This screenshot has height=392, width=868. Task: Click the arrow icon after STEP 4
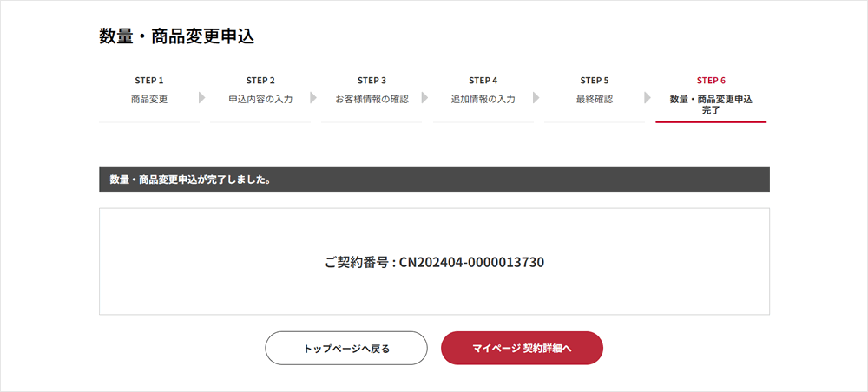[x=536, y=98]
